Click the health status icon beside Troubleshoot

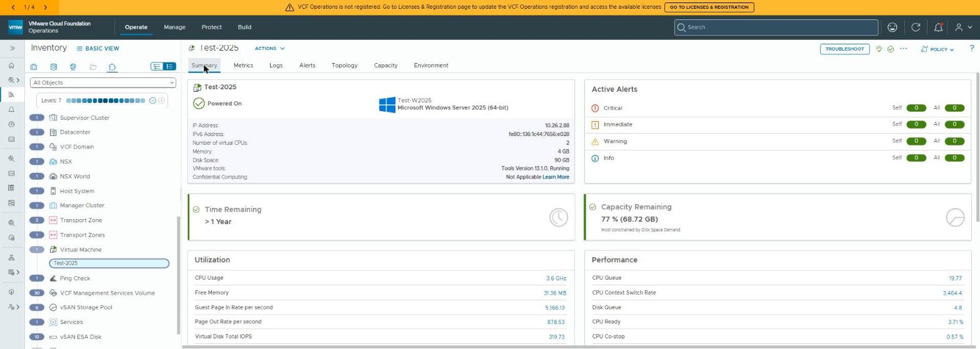pyautogui.click(x=879, y=49)
